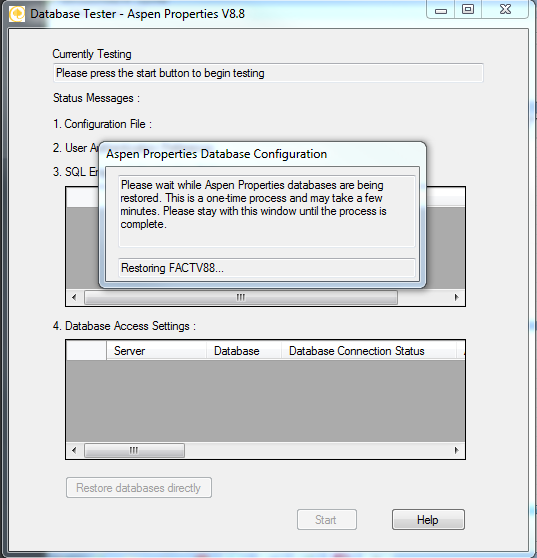Click the Start button
This screenshot has width=537, height=558.
[327, 520]
